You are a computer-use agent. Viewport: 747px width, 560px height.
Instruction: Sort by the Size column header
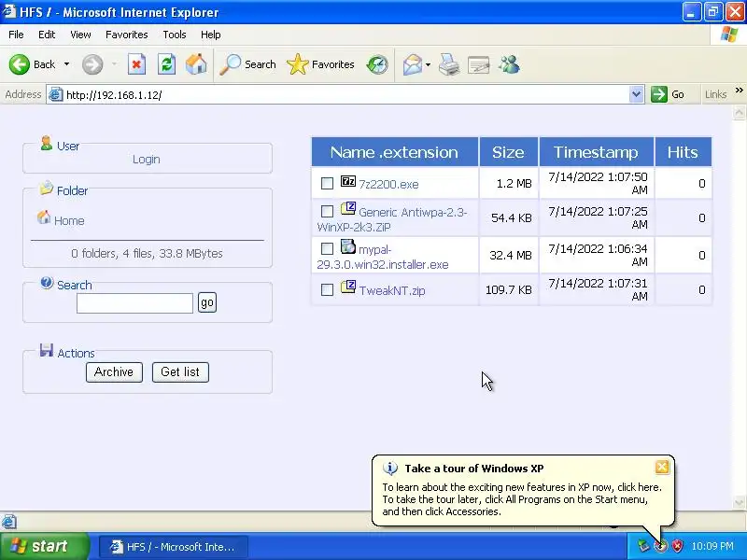[508, 152]
